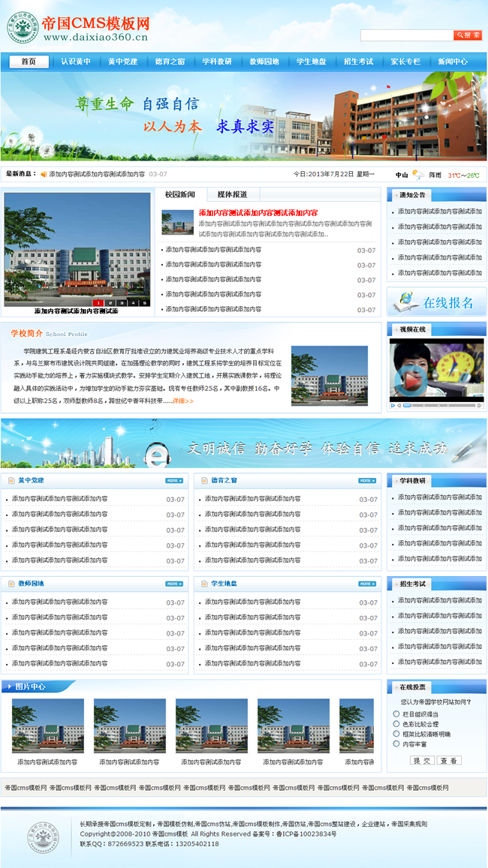Click the school logo emblem in header
Image resolution: width=488 pixels, height=868 pixels.
point(20,29)
